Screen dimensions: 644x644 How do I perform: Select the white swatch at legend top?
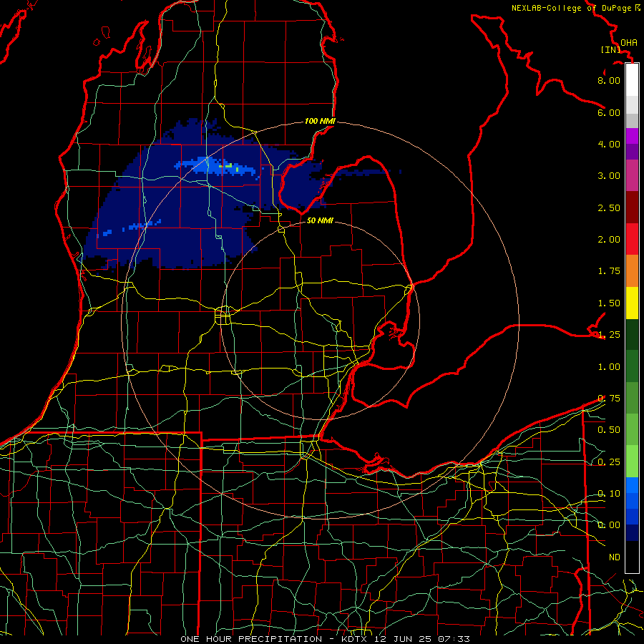632,80
